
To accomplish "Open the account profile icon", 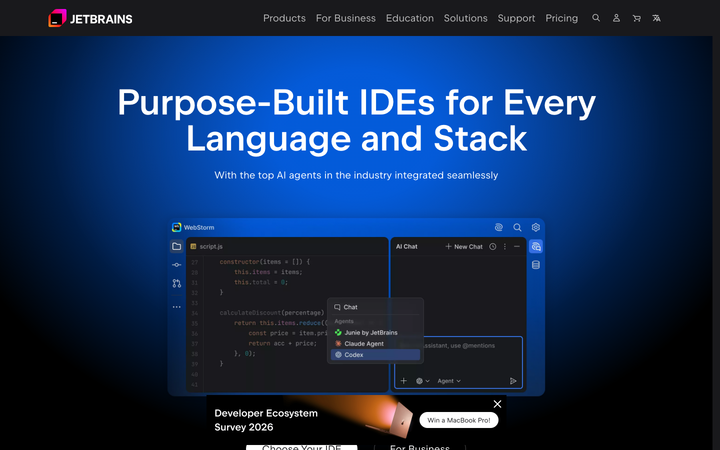I will point(616,18).
